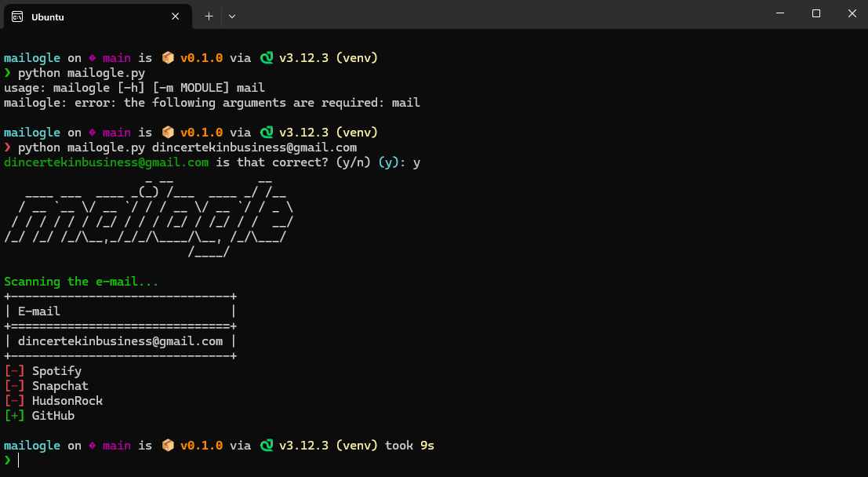Open a new terminal tab

point(209,16)
